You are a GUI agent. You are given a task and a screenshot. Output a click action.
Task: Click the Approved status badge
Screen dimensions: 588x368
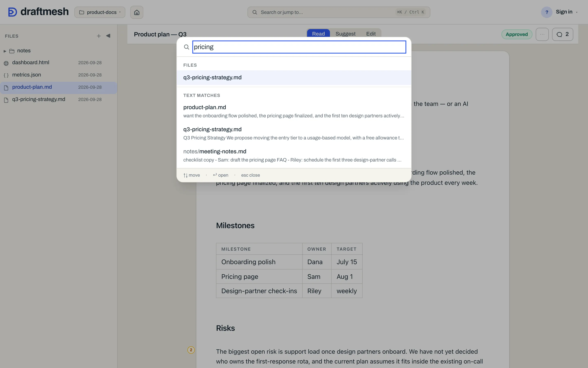517,34
